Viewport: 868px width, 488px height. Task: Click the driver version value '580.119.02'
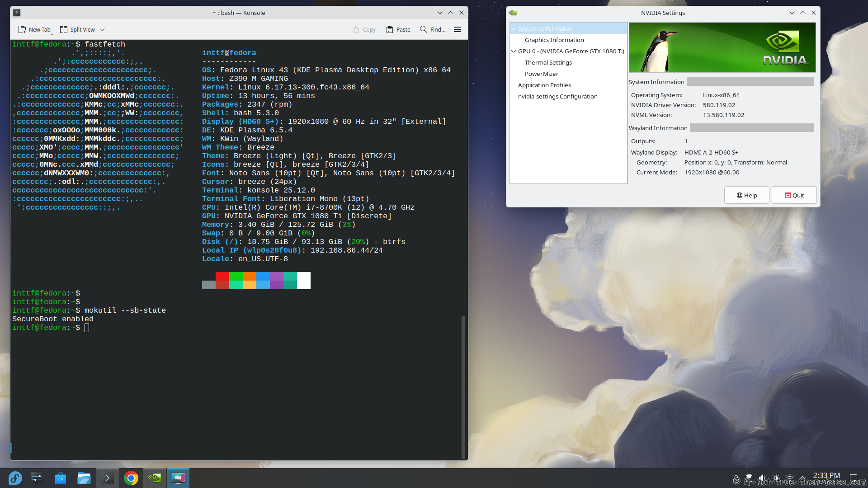click(719, 105)
